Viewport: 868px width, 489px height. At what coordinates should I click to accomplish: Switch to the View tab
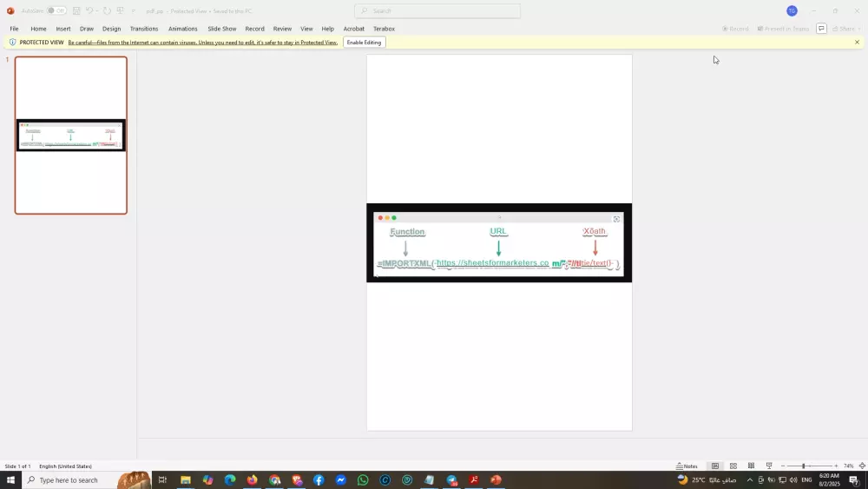306,29
